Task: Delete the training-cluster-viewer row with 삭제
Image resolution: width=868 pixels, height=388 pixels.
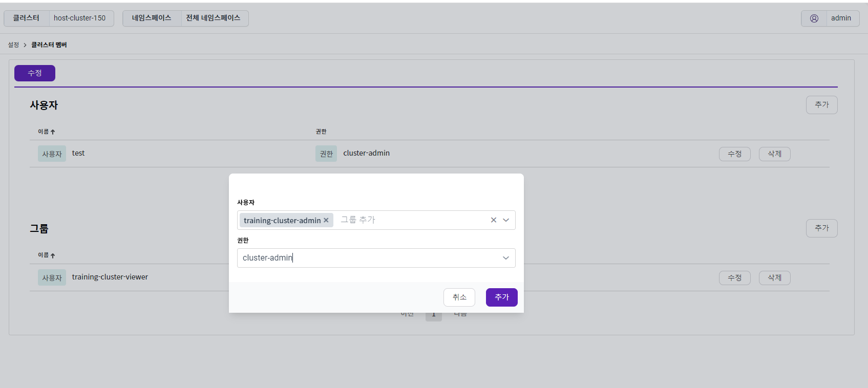Action: [775, 278]
